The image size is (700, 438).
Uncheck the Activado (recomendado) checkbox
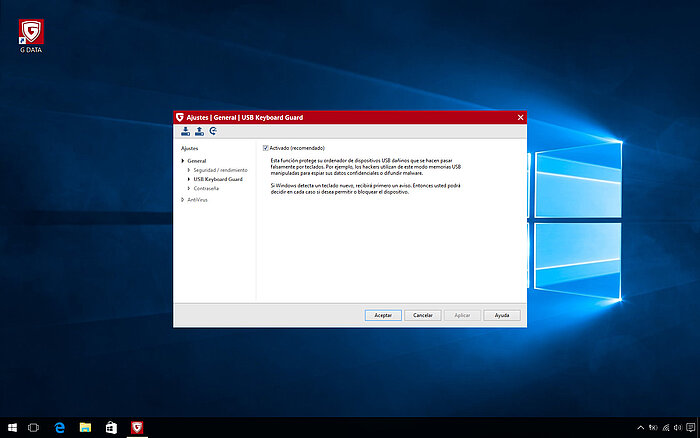(266, 148)
